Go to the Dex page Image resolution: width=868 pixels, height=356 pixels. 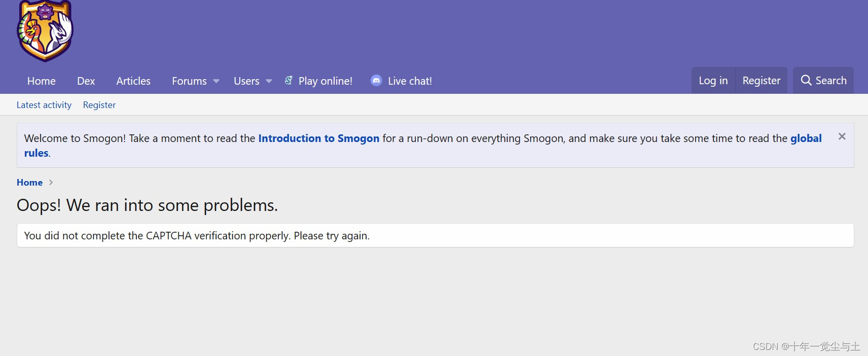click(x=86, y=81)
